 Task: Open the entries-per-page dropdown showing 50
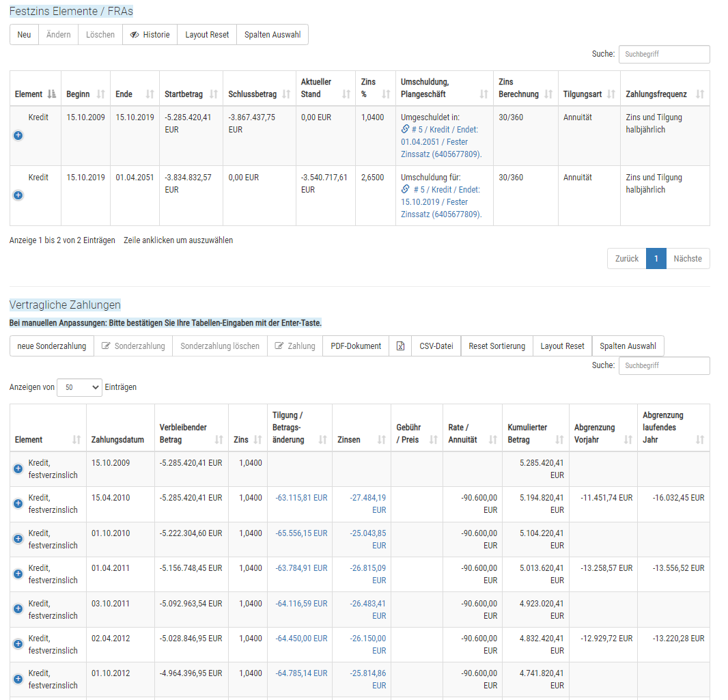click(79, 387)
